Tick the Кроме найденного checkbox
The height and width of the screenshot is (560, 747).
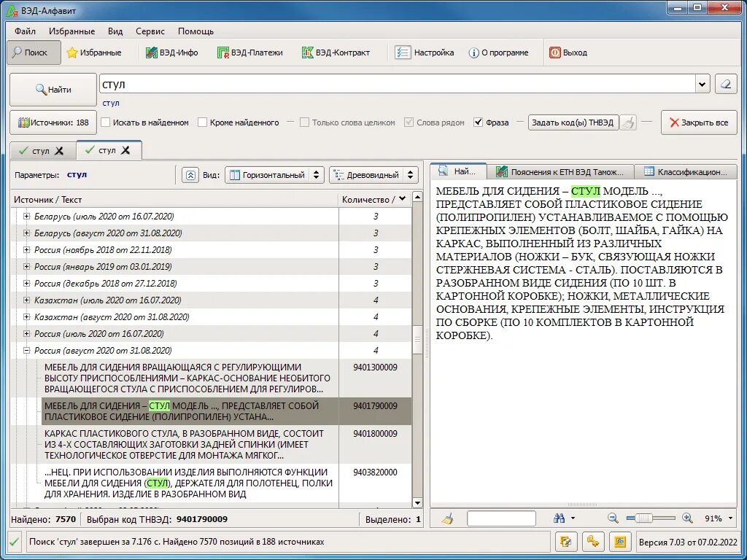tap(203, 122)
